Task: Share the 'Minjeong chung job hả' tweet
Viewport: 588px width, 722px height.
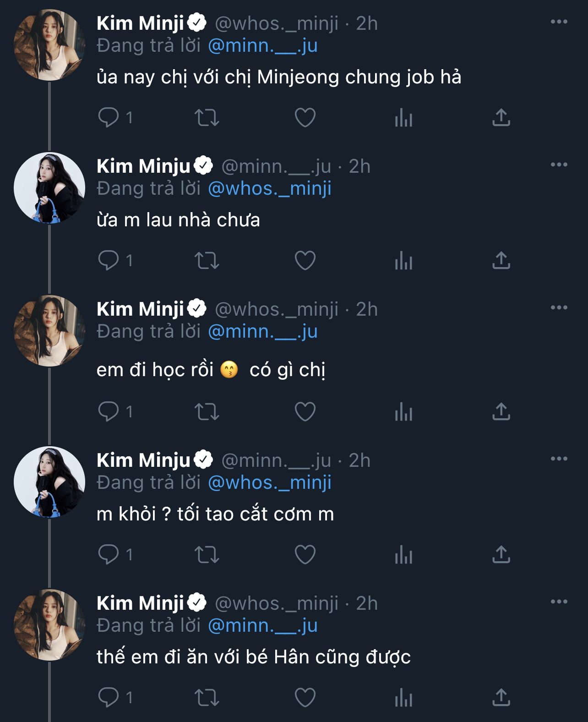Action: (x=501, y=117)
